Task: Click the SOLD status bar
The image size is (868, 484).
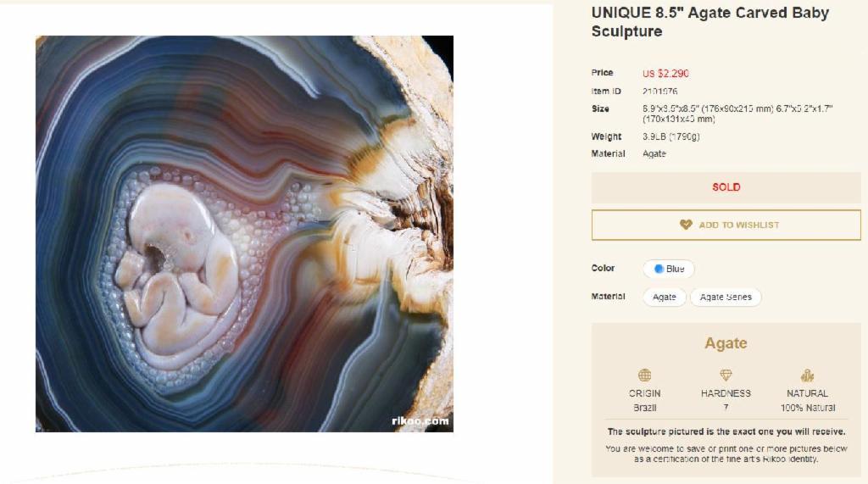Action: (726, 187)
